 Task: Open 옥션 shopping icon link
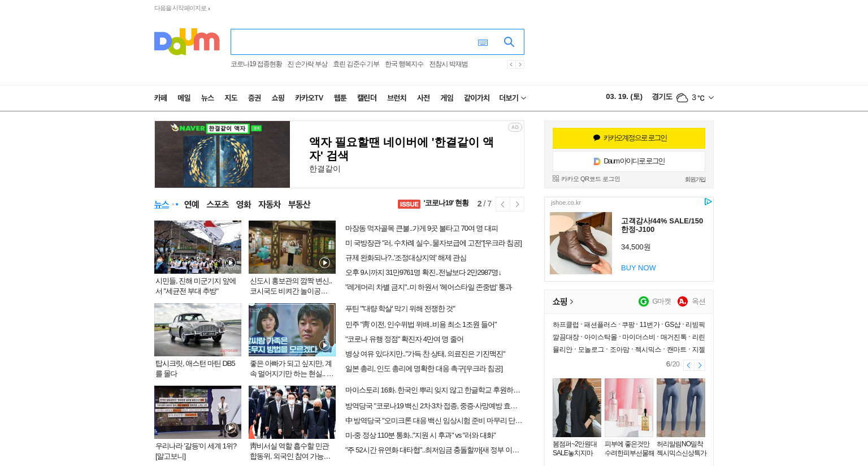(683, 301)
